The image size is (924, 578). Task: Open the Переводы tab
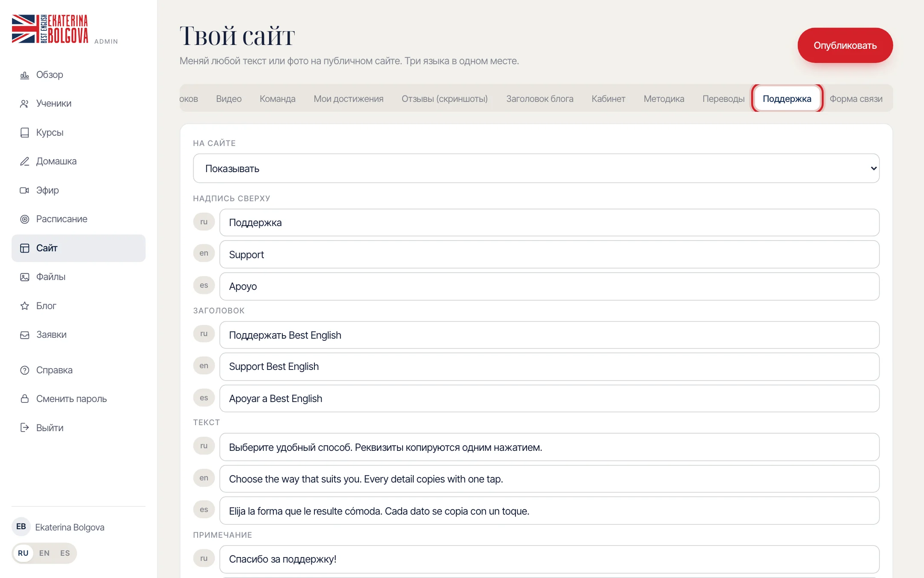(x=723, y=99)
